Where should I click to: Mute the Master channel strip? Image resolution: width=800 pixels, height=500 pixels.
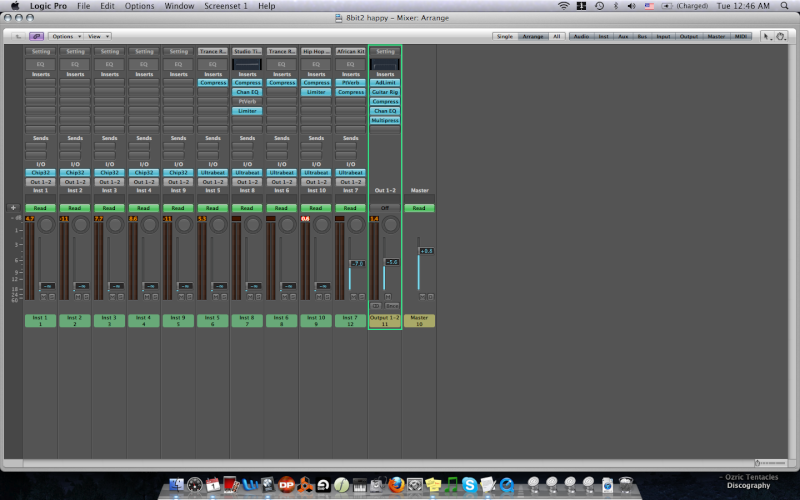422,297
